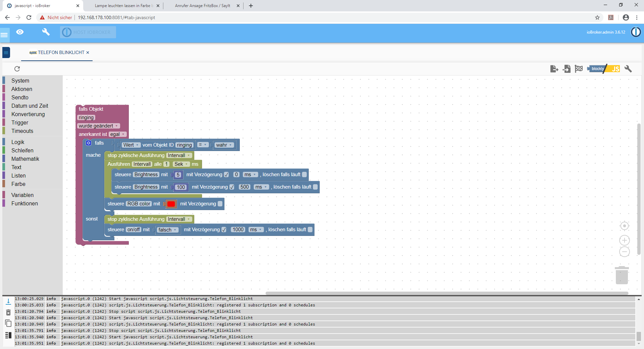Clear the log with the trash icon
Viewport: 644px width, 349px height.
pyautogui.click(x=8, y=312)
